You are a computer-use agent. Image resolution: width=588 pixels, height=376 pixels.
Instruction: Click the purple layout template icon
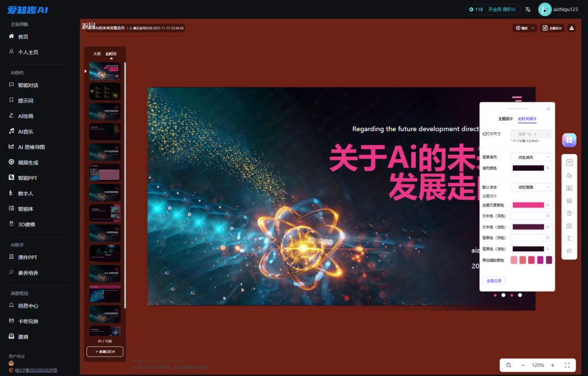pos(569,140)
